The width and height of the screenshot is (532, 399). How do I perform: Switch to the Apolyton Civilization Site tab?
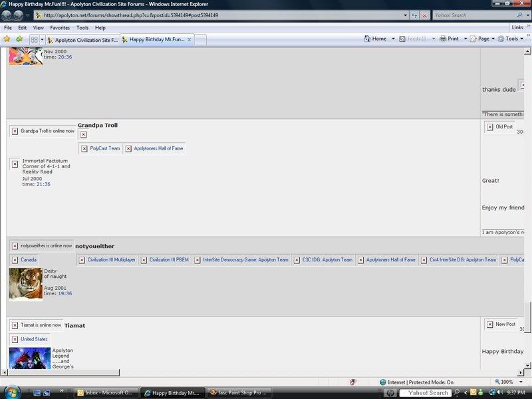click(82, 40)
